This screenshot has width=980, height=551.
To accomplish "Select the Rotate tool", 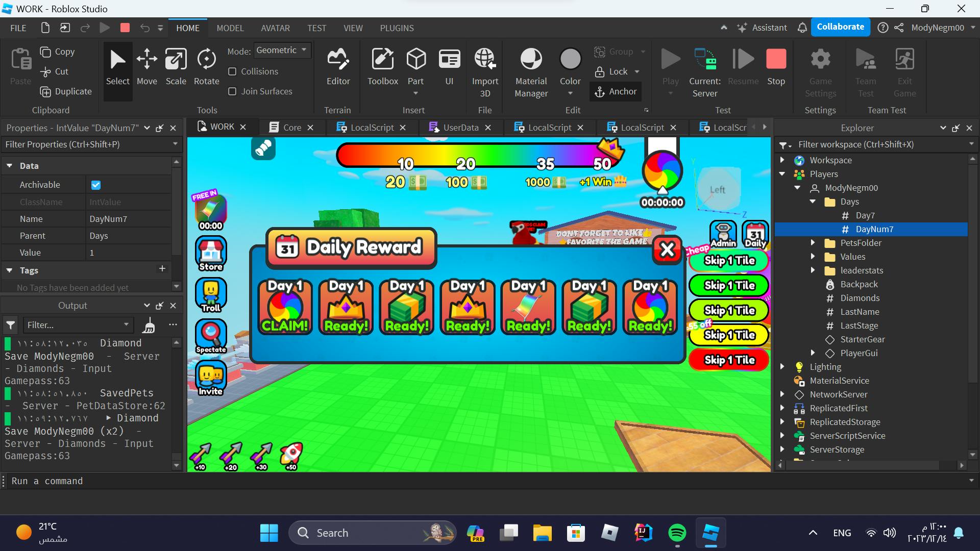I will (x=206, y=67).
